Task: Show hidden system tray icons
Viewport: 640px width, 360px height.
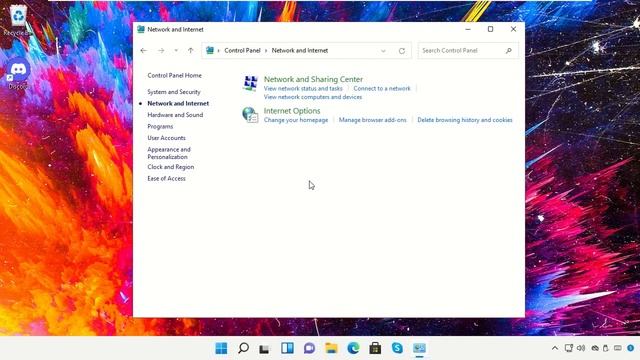Action: click(555, 348)
